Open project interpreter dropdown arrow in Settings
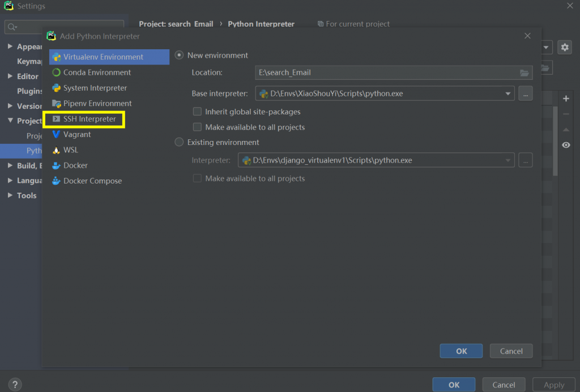The image size is (580, 392). click(546, 48)
